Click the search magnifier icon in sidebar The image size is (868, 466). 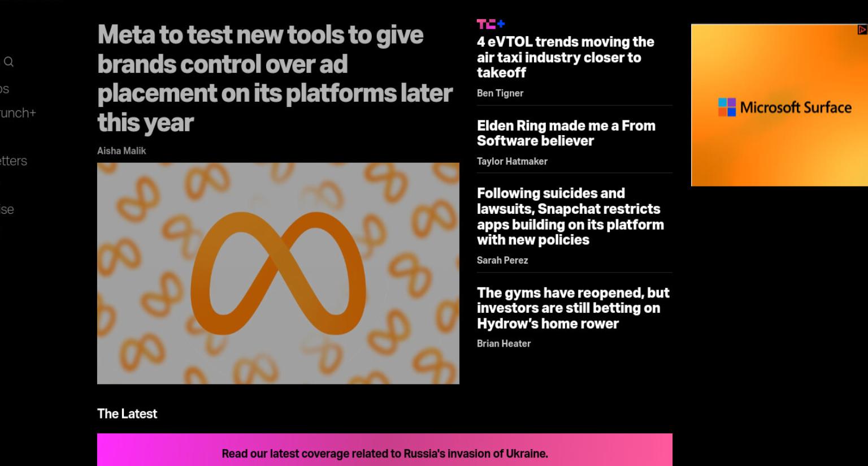tap(8, 62)
